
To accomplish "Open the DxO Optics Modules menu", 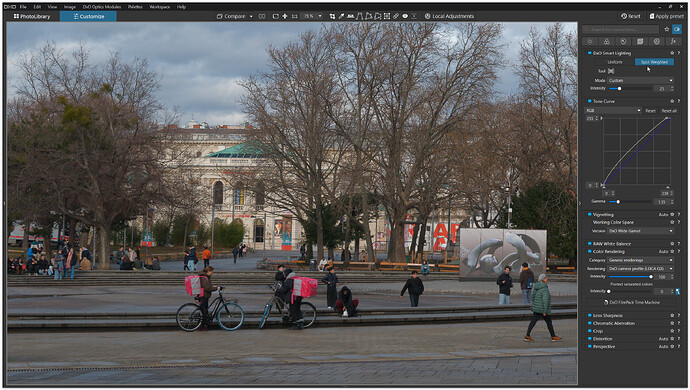I will pyautogui.click(x=102, y=7).
